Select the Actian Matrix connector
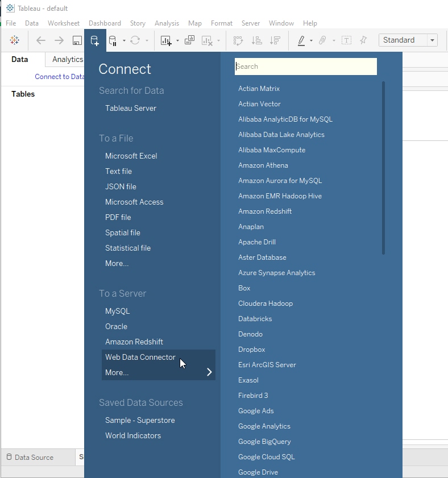This screenshot has width=448, height=478. [x=259, y=89]
